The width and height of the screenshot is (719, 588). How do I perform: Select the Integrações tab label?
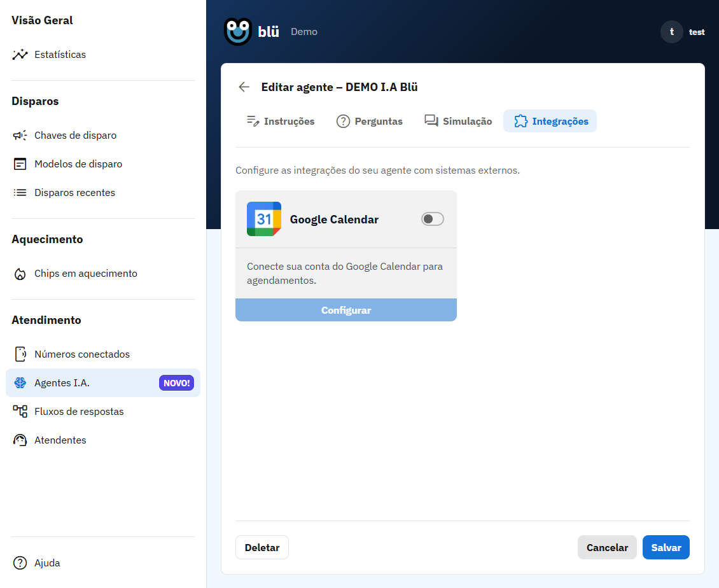tap(561, 122)
